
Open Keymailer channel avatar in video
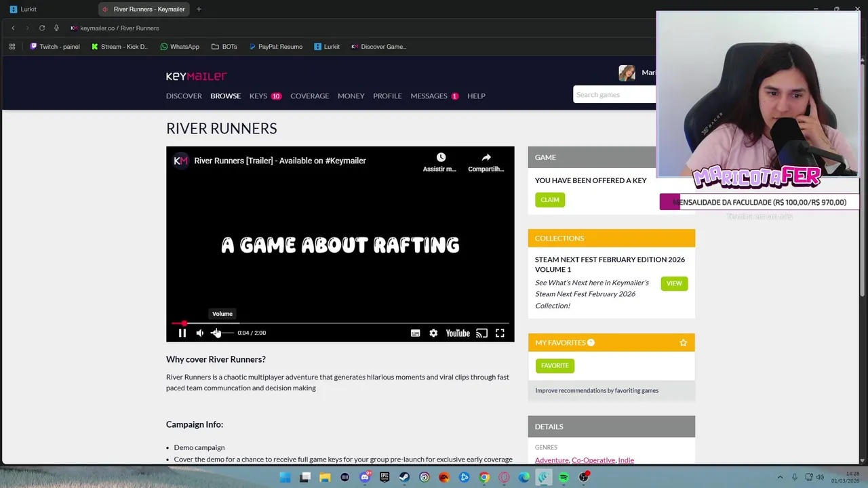click(x=180, y=161)
